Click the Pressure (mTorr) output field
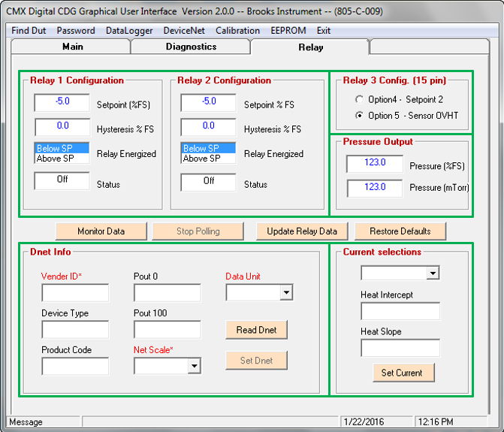 [375, 188]
